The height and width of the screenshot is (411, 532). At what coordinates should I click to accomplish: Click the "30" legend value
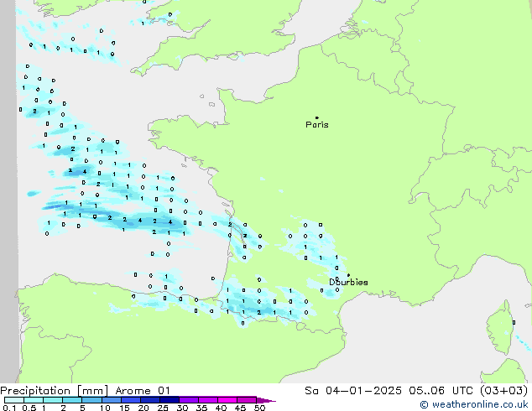pos(182,408)
